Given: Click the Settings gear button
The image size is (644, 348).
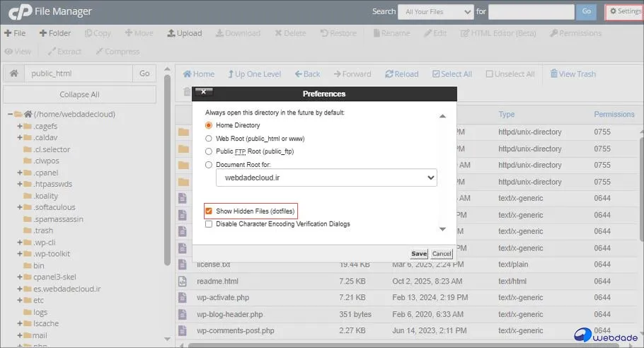Looking at the screenshot, I should (x=624, y=12).
